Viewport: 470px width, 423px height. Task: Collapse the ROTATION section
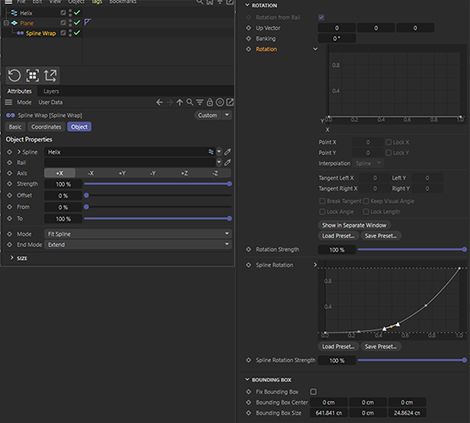coord(247,5)
